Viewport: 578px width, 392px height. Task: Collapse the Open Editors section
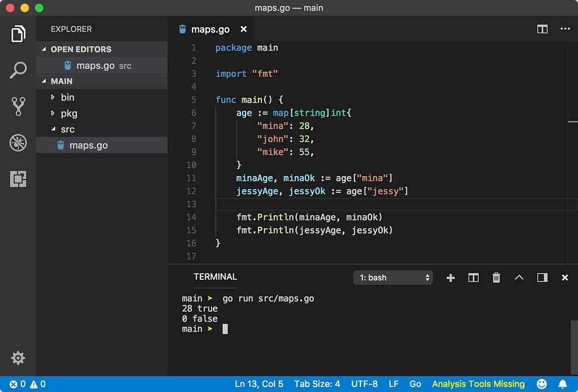102,50
